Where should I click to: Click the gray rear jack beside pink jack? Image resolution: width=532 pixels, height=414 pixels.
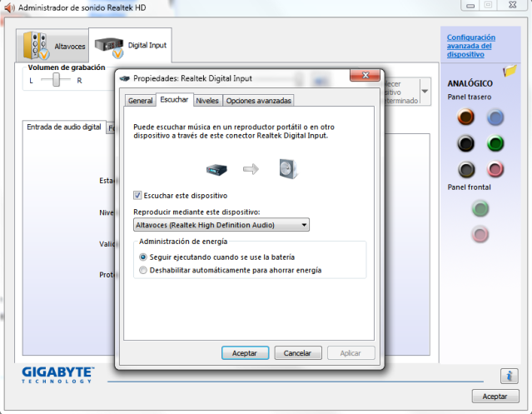click(x=466, y=169)
